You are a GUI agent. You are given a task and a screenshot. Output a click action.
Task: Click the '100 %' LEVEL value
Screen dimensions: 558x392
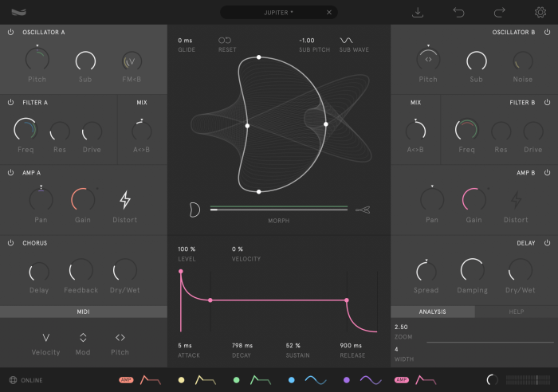[187, 249]
